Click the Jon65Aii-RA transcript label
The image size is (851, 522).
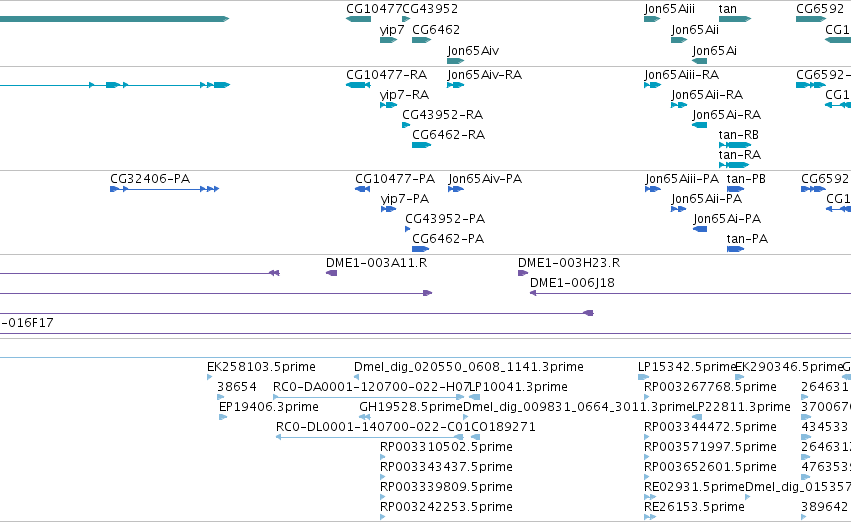(x=707, y=94)
